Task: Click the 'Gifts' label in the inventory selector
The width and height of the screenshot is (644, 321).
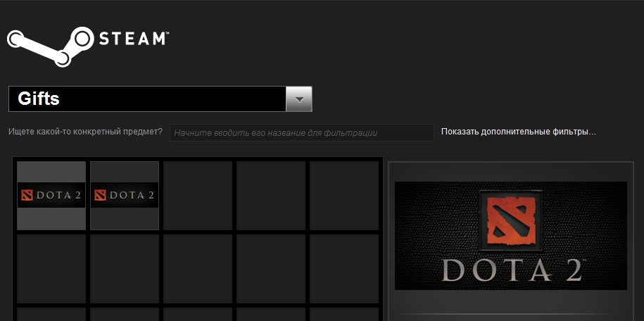Action: tap(39, 99)
